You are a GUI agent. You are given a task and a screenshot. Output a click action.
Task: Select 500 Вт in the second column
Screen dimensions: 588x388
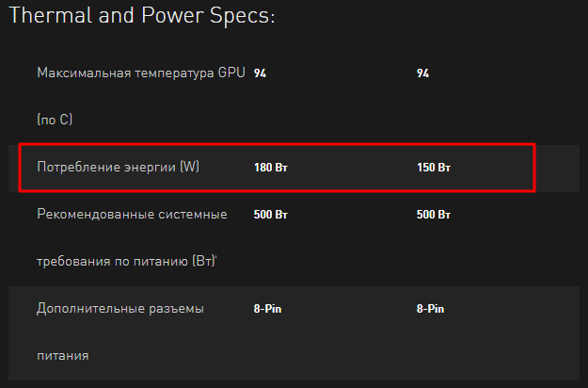(x=434, y=216)
